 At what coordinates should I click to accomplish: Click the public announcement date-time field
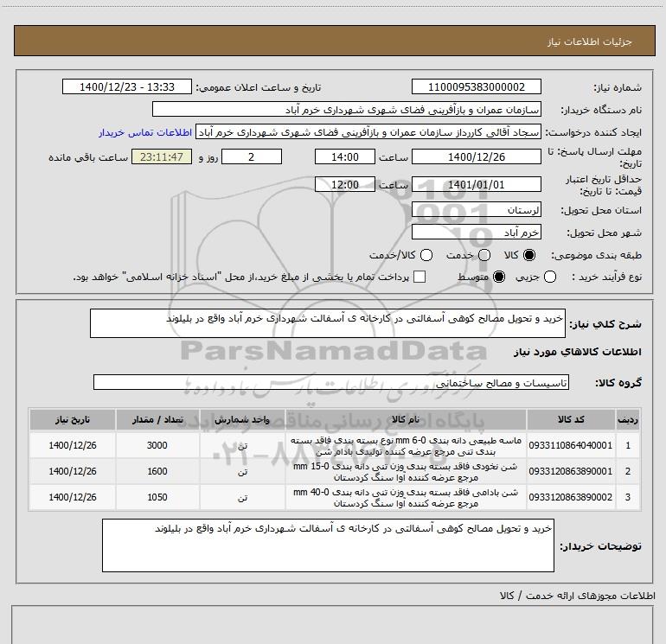tap(127, 86)
